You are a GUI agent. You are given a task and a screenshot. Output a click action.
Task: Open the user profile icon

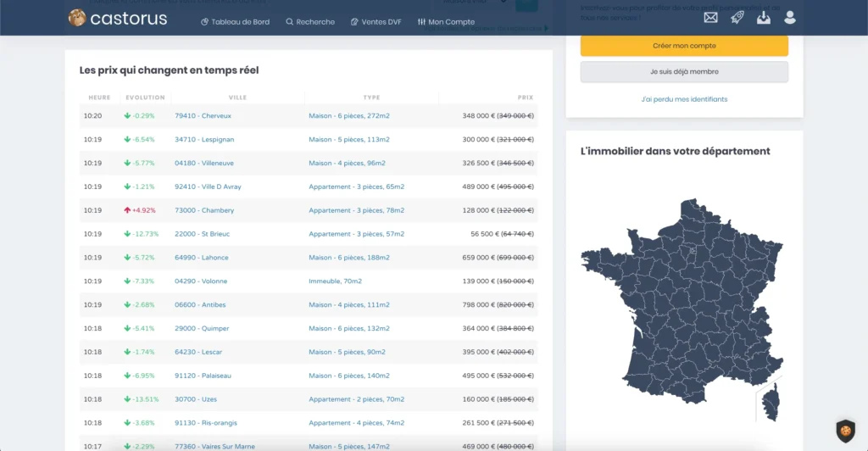790,18
